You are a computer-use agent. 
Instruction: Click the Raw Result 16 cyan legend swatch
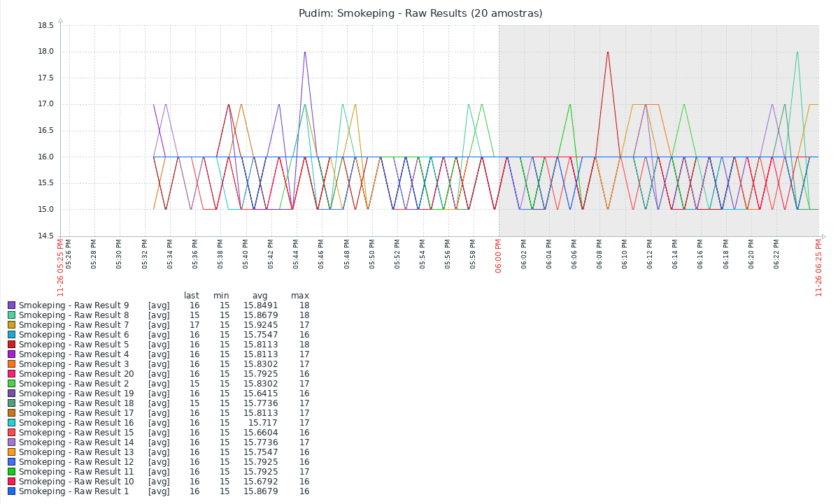tap(11, 423)
